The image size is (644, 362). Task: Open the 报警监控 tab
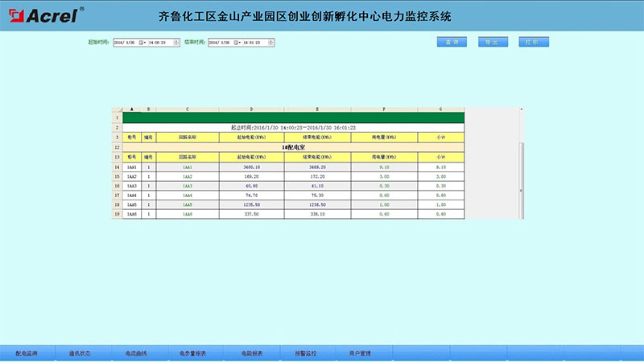click(306, 352)
